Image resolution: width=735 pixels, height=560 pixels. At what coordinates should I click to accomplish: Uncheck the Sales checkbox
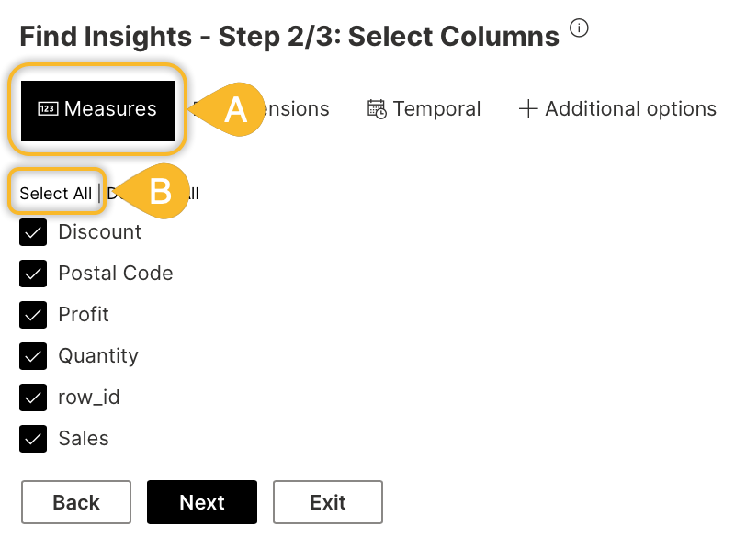[33, 439]
